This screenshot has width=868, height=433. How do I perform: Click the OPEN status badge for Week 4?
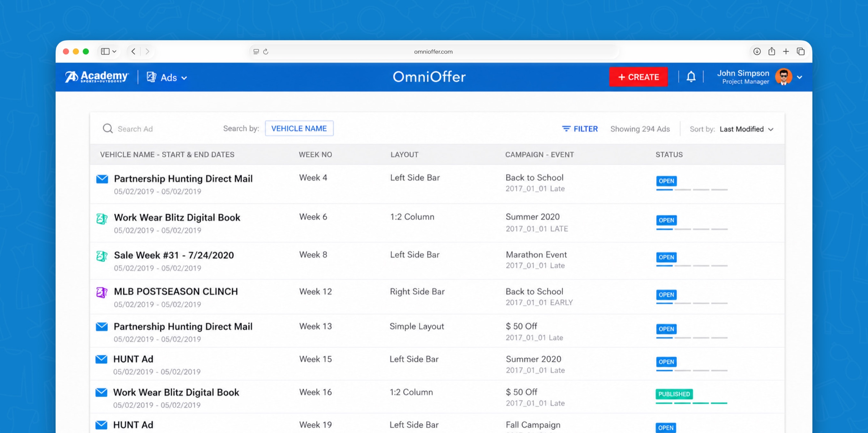(666, 181)
